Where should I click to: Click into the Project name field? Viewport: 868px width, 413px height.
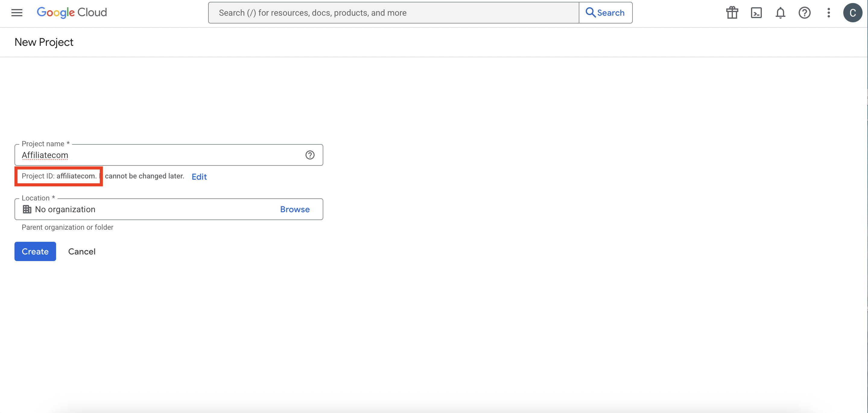coord(169,155)
